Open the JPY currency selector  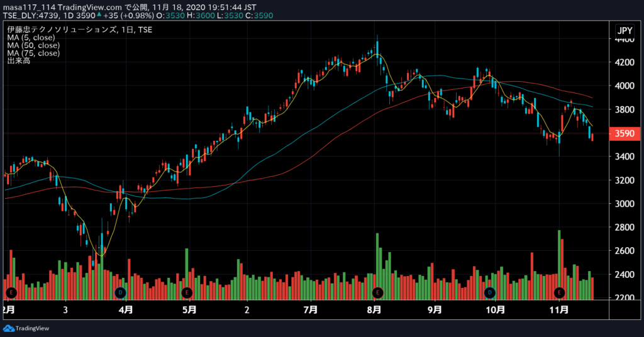click(625, 31)
